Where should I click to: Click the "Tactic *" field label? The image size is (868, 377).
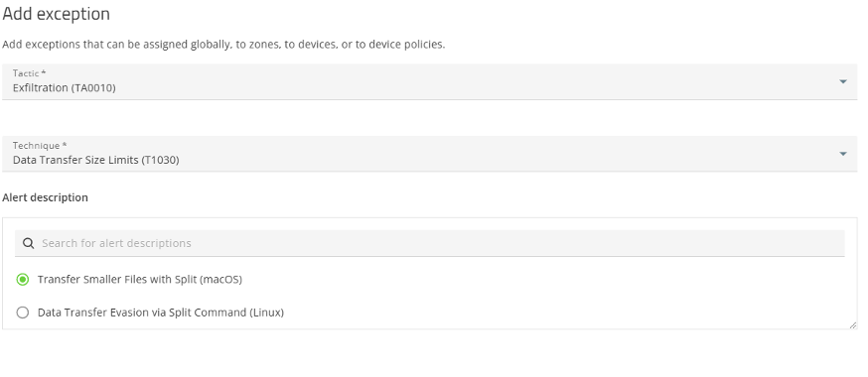(x=30, y=73)
